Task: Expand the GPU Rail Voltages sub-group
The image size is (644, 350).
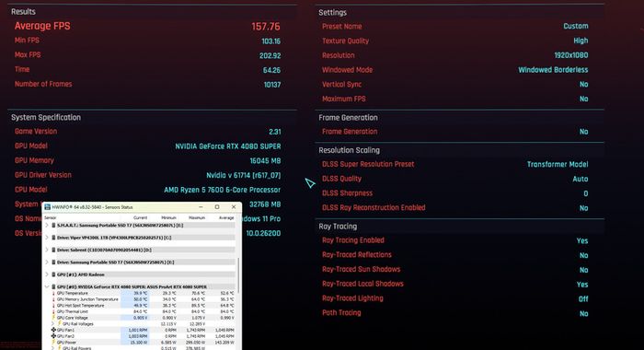Action: pos(52,323)
